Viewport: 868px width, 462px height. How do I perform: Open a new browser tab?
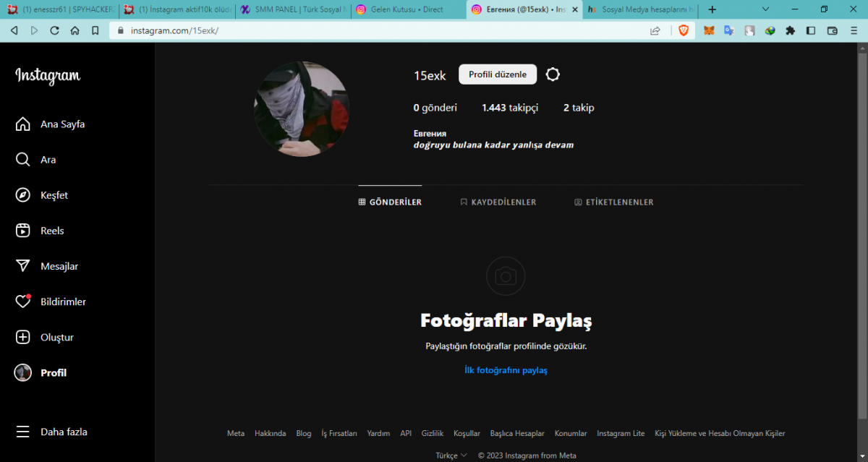point(712,9)
